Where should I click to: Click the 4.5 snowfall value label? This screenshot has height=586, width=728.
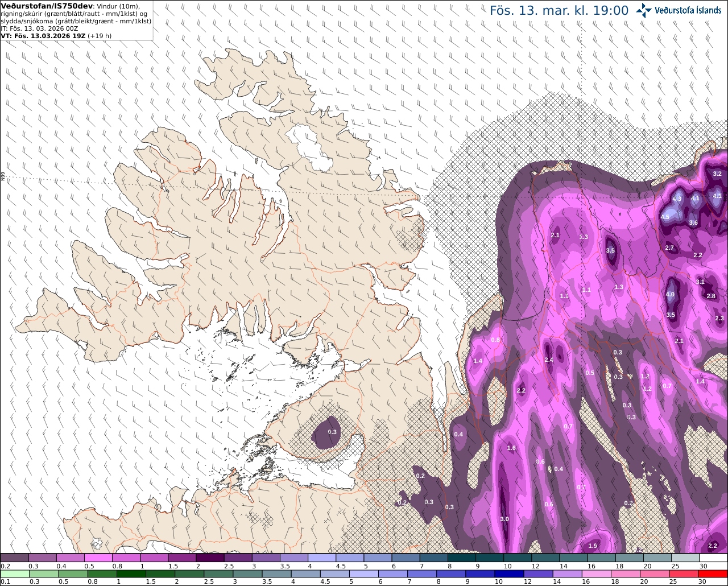coord(665,217)
